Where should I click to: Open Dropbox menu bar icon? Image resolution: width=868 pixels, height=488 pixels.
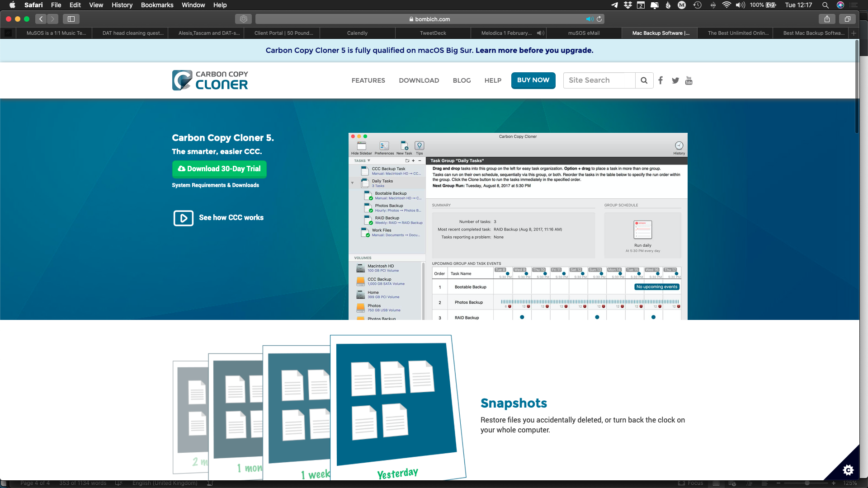(627, 5)
